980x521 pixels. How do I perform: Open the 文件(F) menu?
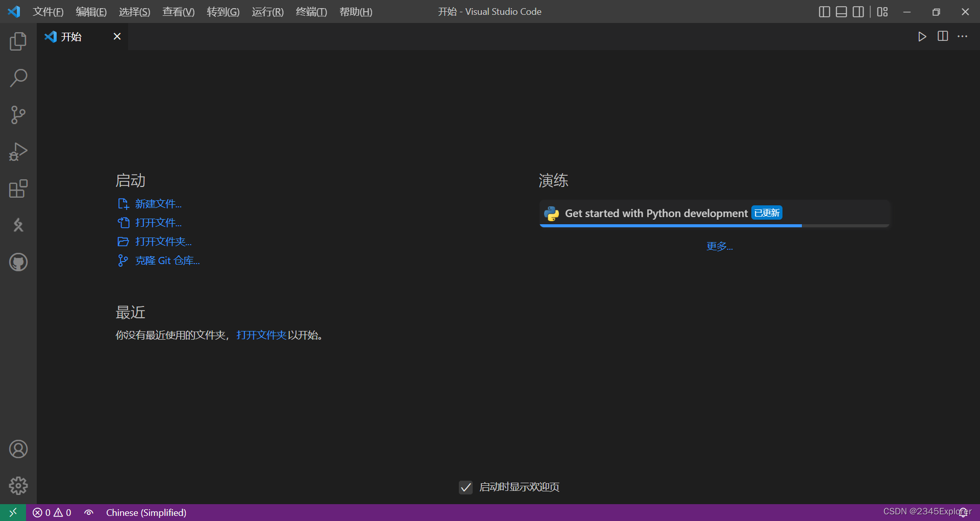(48, 12)
